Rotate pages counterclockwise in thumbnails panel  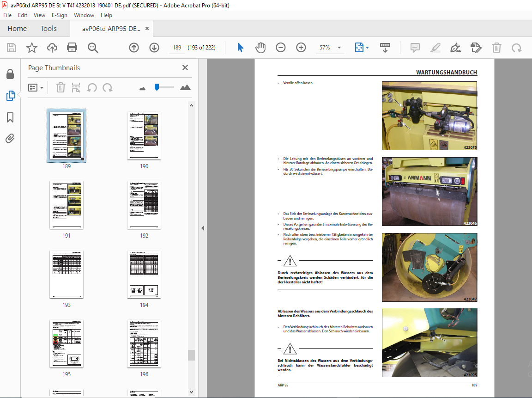tap(92, 88)
